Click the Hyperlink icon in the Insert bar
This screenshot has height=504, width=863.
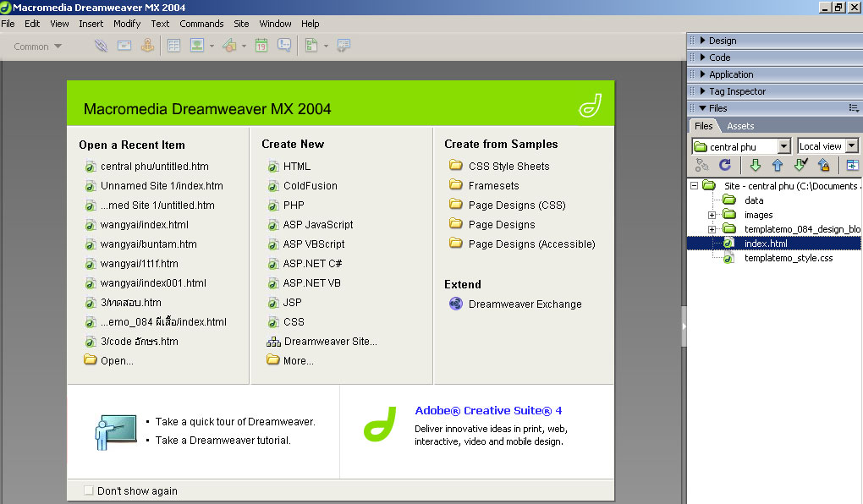101,46
